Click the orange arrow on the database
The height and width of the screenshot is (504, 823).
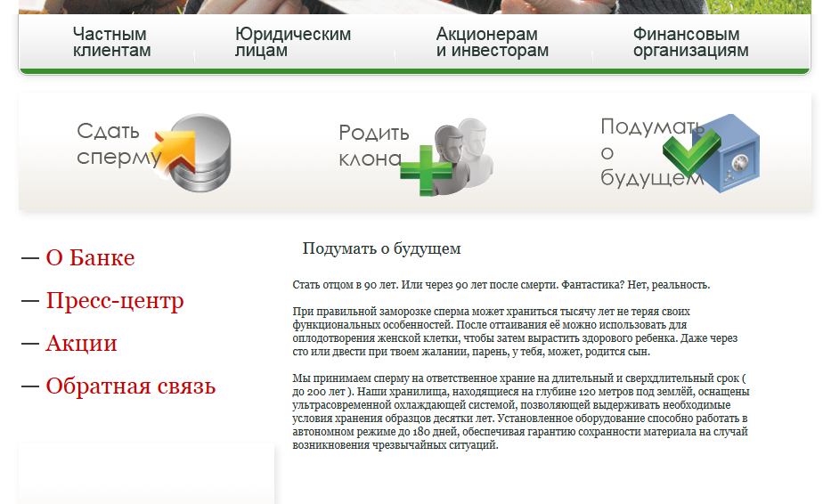click(x=175, y=149)
